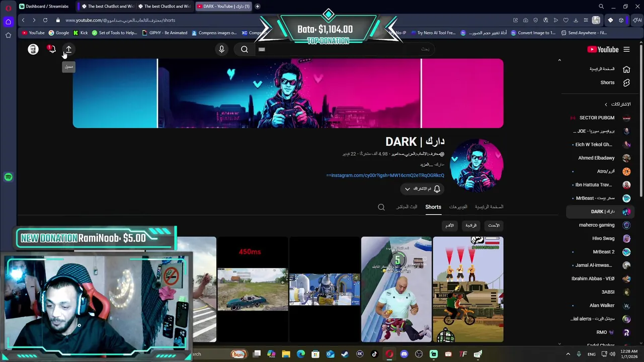Select the Shorts channel tab
This screenshot has height=362, width=644.
tap(433, 207)
